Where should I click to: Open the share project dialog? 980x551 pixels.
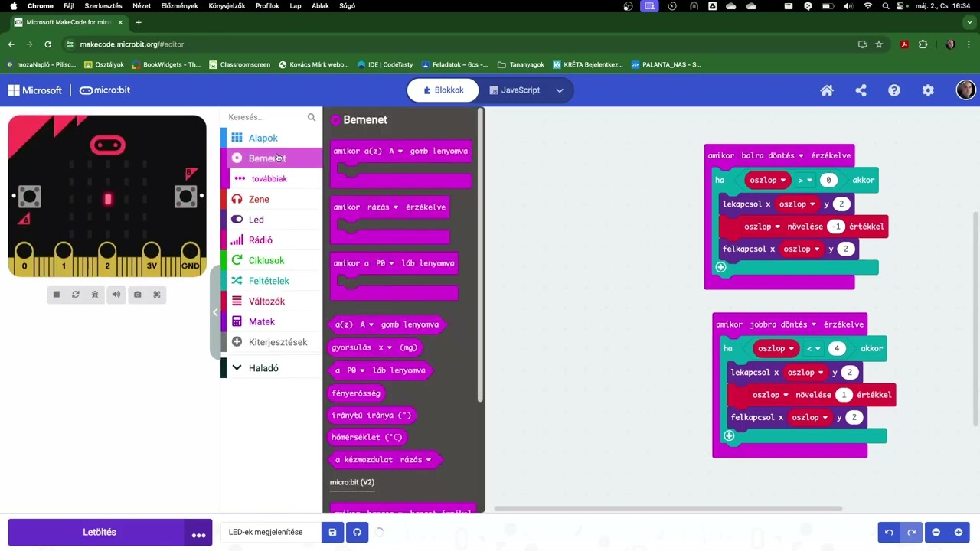coord(861,90)
